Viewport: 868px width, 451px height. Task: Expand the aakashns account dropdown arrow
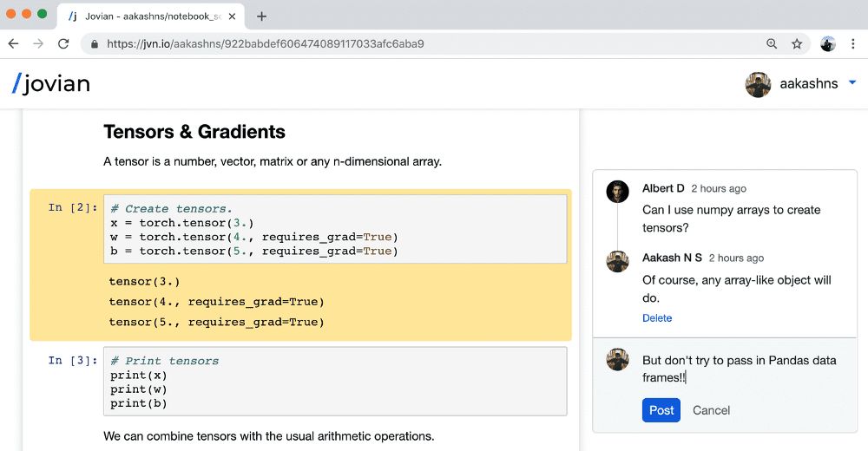[852, 82]
